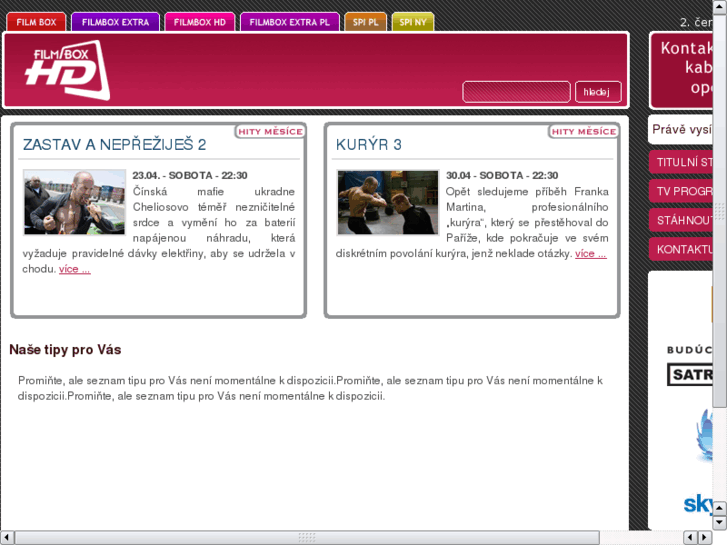The height and width of the screenshot is (545, 727).
Task: Open KONTAKTUJTE sidebar menu item
Action: coord(681,250)
